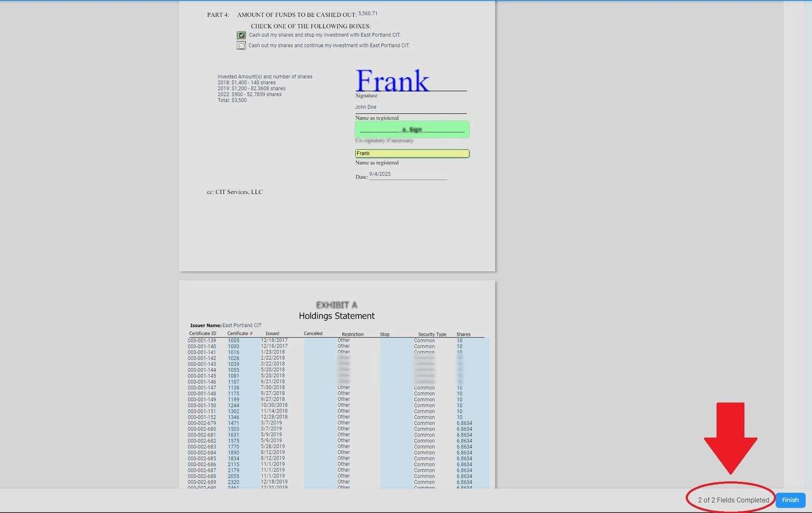The height and width of the screenshot is (513, 812).
Task: Select the yellow "Frank" name input field
Action: [412, 154]
